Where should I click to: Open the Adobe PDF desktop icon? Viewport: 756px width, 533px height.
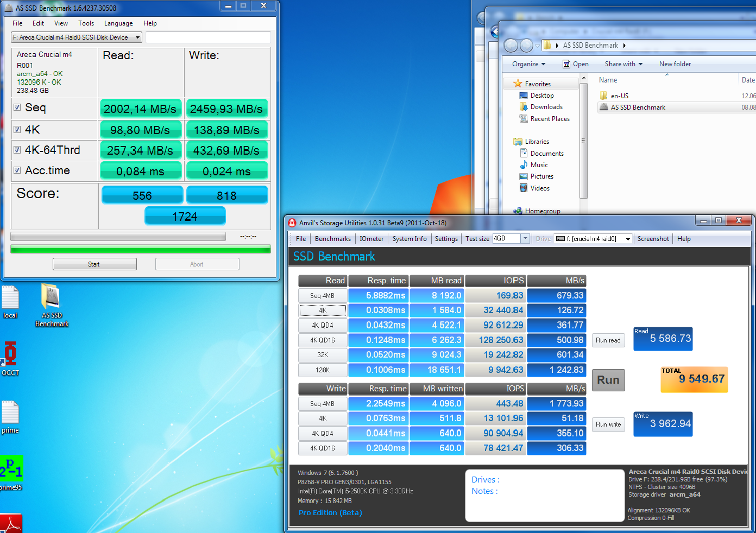pyautogui.click(x=10, y=523)
